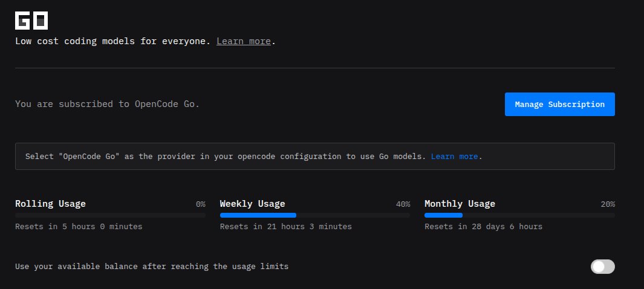Image resolution: width=644 pixels, height=289 pixels.
Task: Toggle use available balance after limits switch
Action: pyautogui.click(x=602, y=267)
